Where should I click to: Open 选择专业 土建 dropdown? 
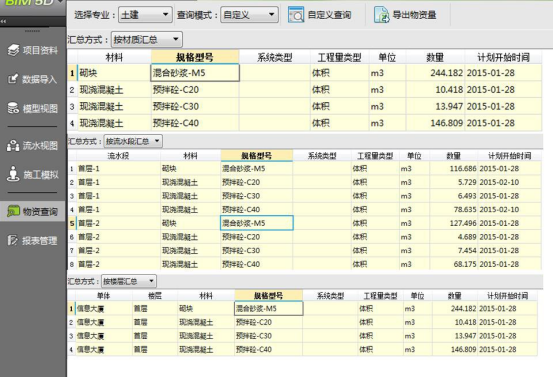coord(145,15)
